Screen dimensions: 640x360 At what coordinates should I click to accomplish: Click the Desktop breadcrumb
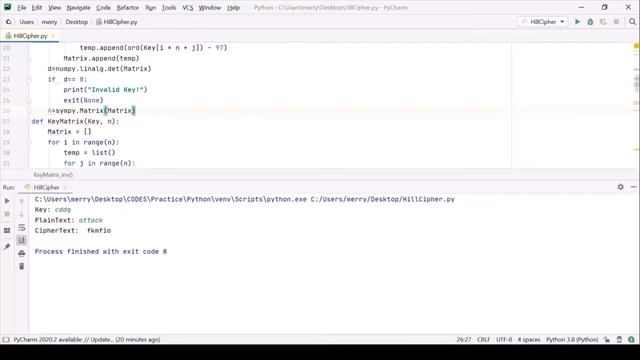click(77, 22)
